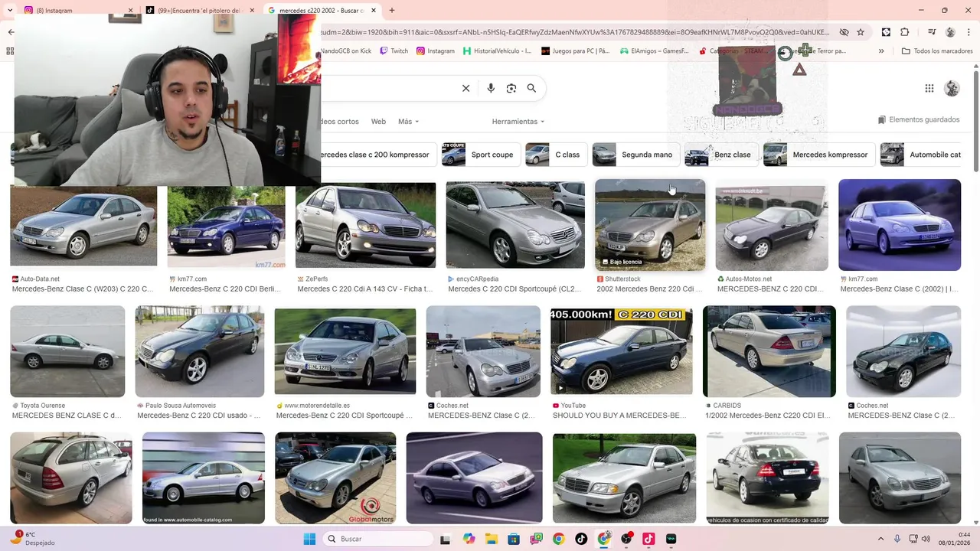Show hidden system tray icons chevron
The height and width of the screenshot is (551, 980).
tap(880, 539)
